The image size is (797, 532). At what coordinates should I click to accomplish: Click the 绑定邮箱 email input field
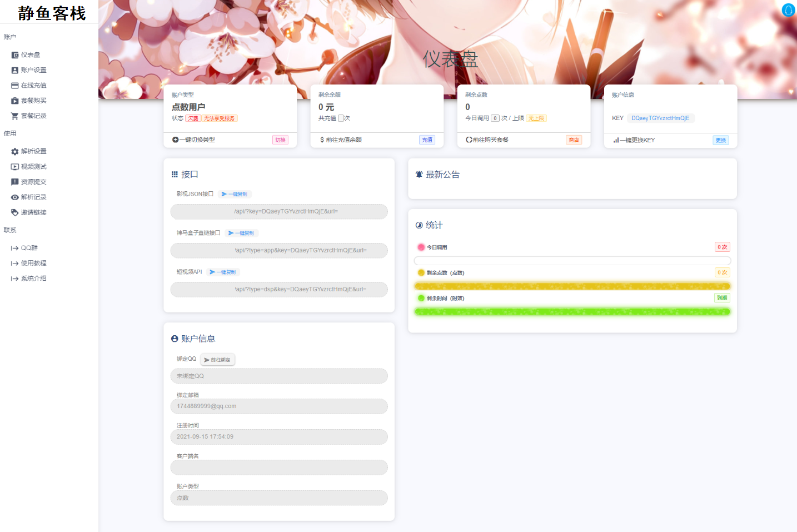point(278,406)
